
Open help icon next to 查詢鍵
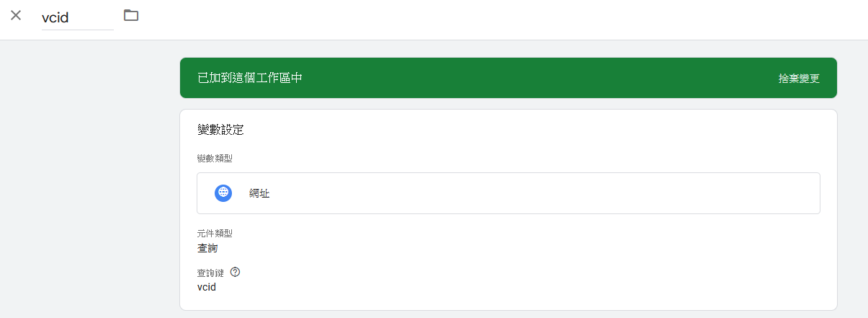coord(235,273)
